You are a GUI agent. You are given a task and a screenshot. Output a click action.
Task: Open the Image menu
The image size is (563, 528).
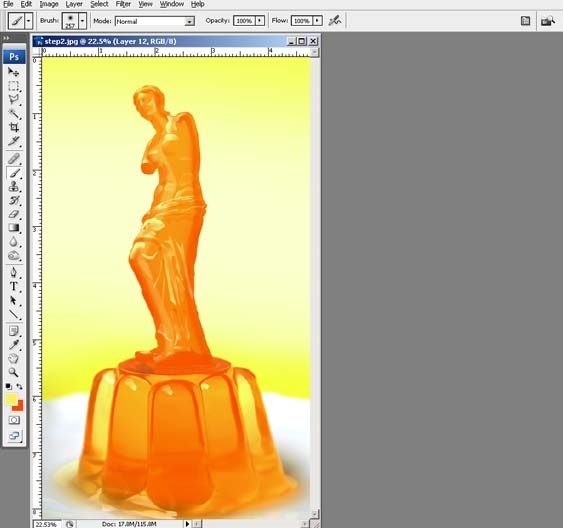pyautogui.click(x=49, y=4)
